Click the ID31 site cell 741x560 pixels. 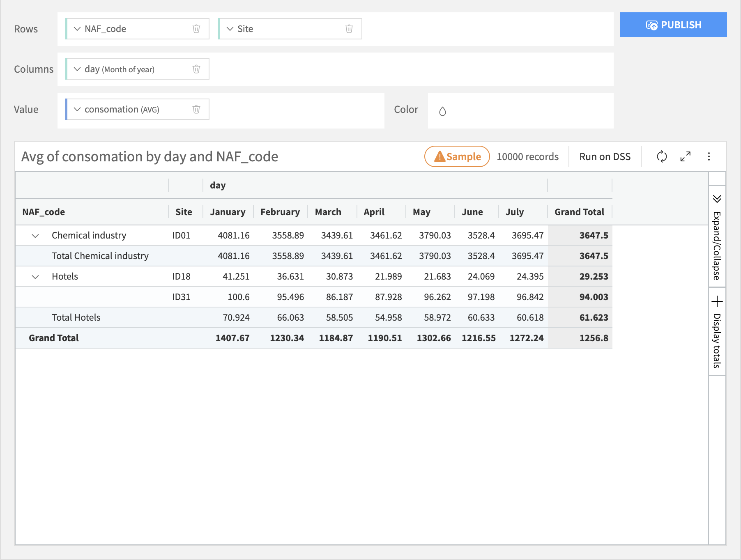coord(181,297)
